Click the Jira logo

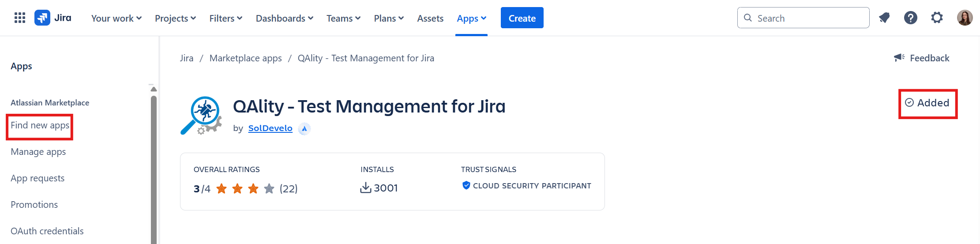(53, 18)
